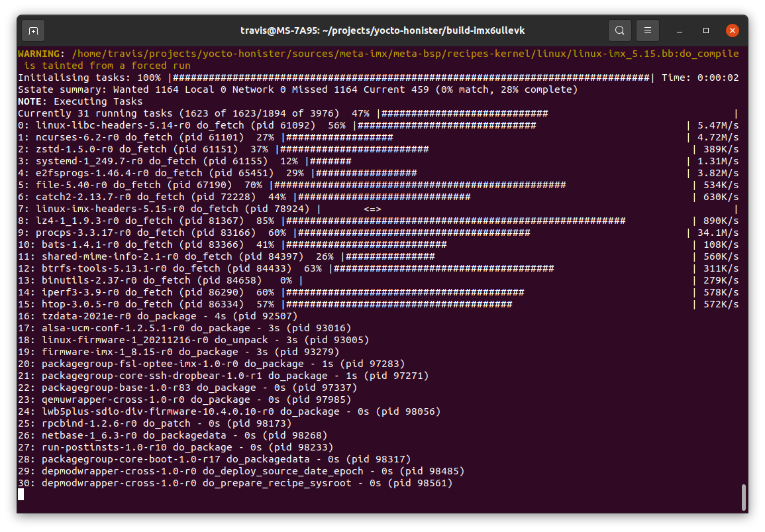The width and height of the screenshot is (765, 532).
Task: Click the firmware-imx-1_8.15-r0 do_package task
Action: 179,352
